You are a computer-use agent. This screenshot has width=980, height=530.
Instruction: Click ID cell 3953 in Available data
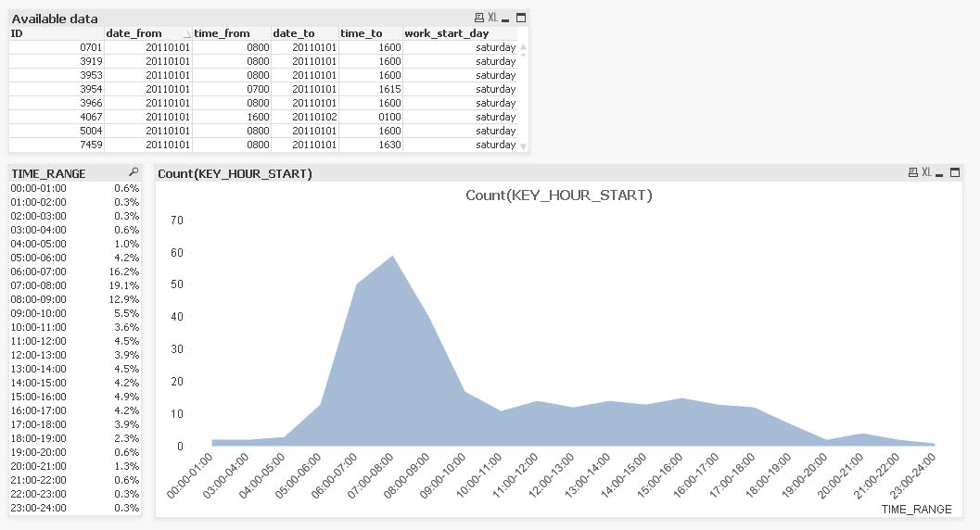[x=57, y=75]
